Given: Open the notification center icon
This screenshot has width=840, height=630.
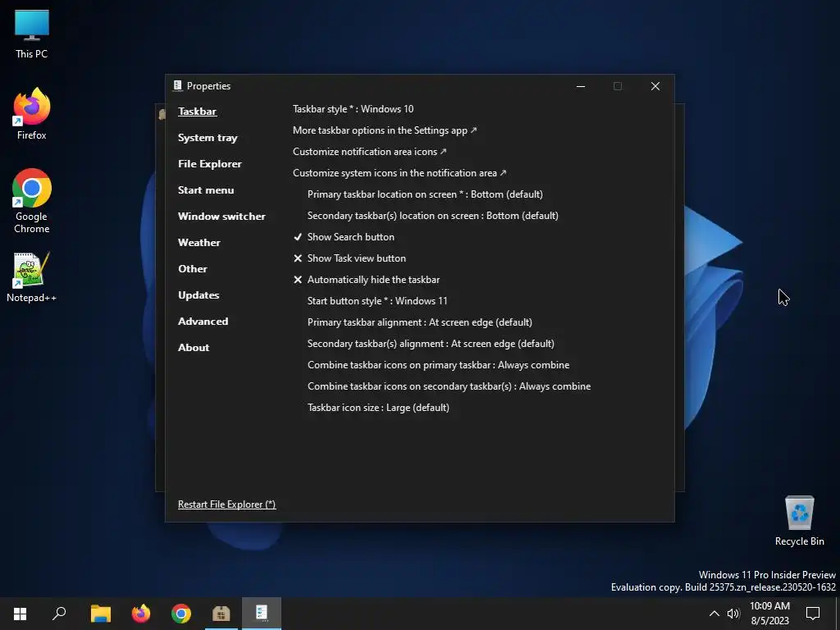Looking at the screenshot, I should tap(813, 614).
